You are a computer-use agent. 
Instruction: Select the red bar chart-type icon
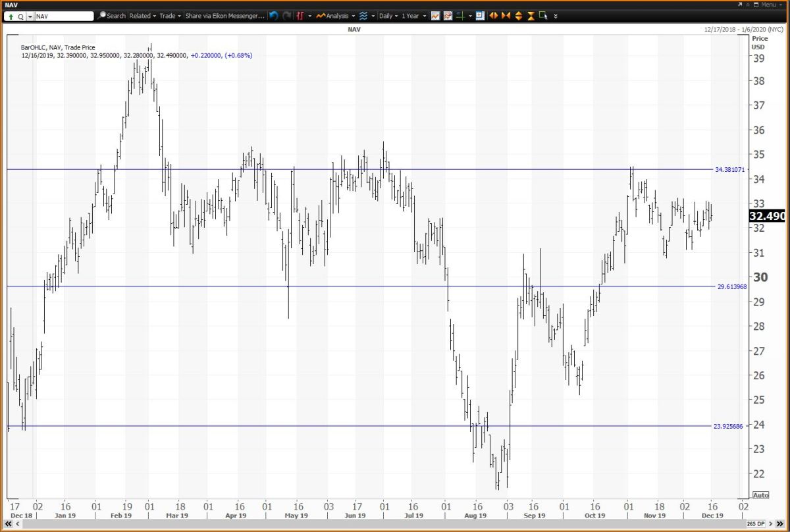tap(300, 16)
